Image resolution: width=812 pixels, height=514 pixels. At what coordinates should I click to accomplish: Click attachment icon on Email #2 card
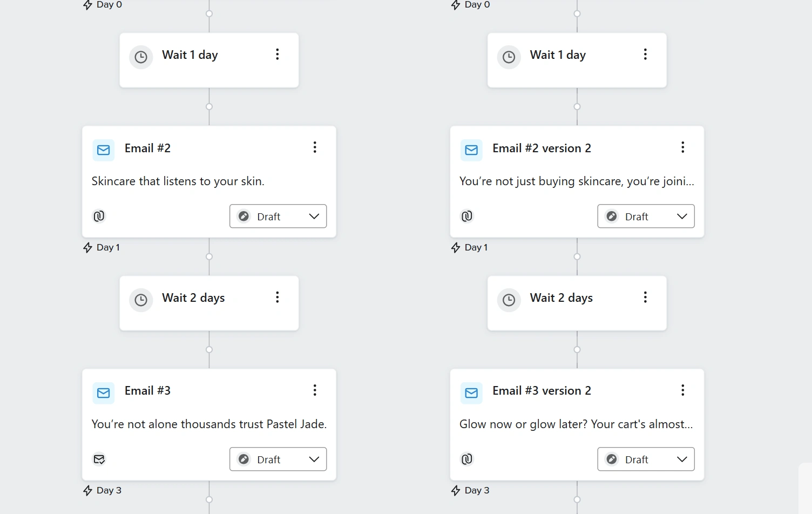(99, 216)
